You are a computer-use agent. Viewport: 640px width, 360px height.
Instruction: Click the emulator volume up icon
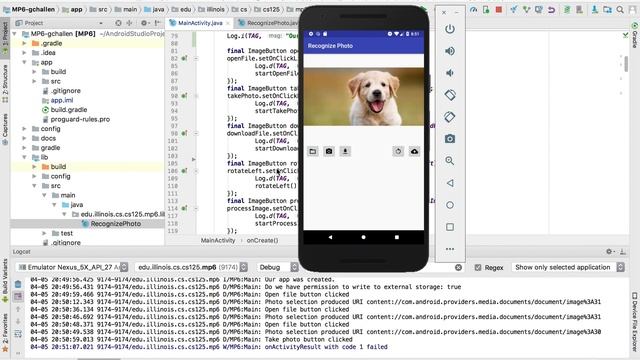coord(450,51)
